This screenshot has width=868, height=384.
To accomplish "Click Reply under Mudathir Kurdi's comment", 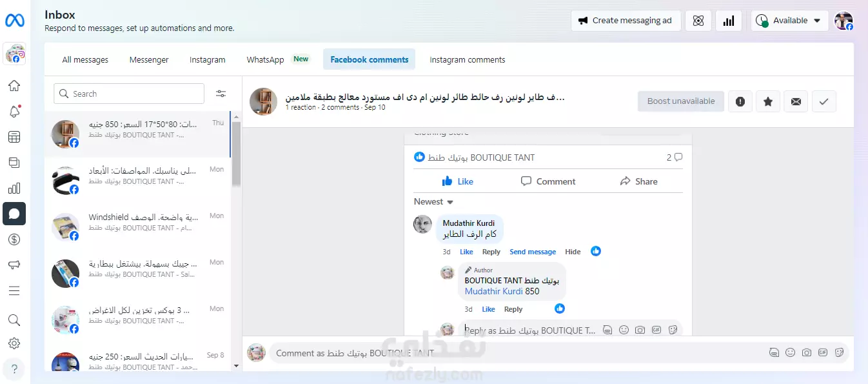I will click(491, 252).
